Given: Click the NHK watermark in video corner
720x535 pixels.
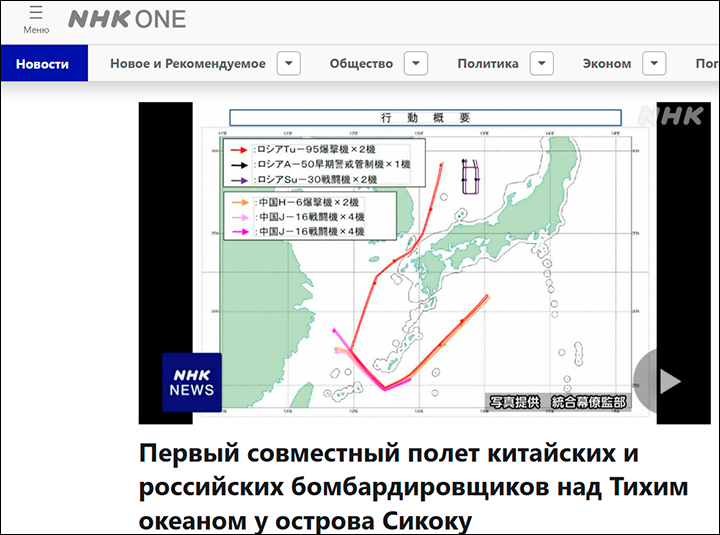Looking at the screenshot, I should point(672,116).
